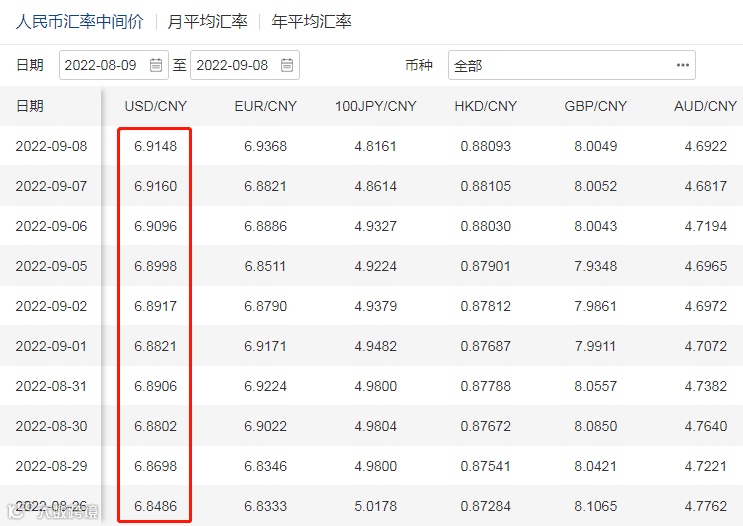Click GBP/CNY value 8.0557

pyautogui.click(x=596, y=386)
